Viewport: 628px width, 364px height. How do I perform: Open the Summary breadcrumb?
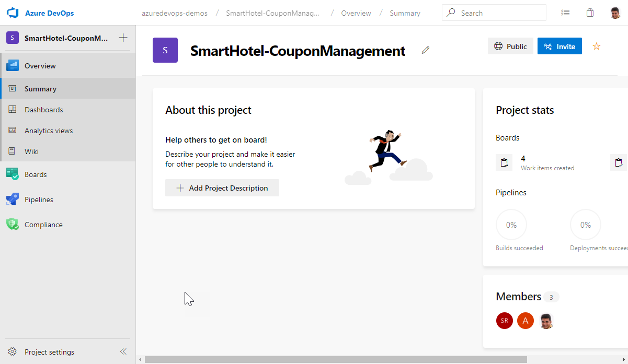click(405, 13)
